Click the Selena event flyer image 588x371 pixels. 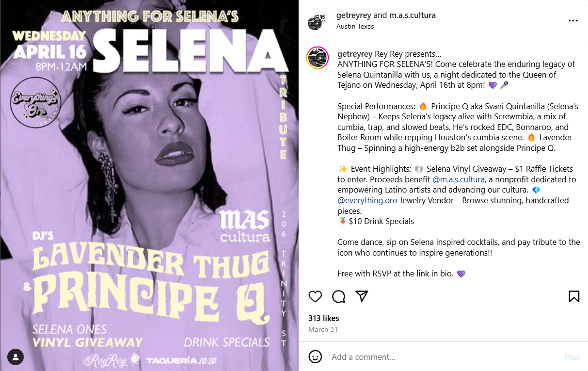pos(149,185)
